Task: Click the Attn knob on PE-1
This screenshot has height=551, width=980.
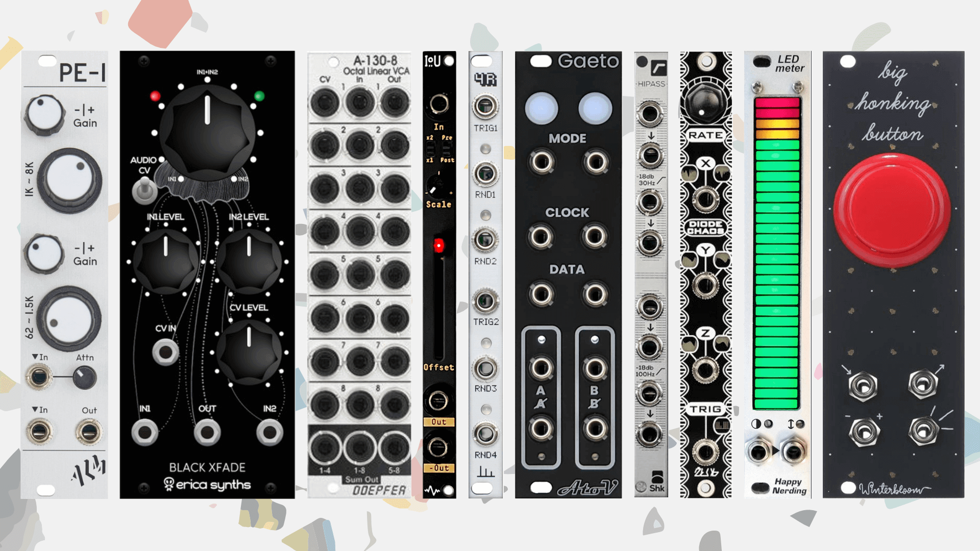Action: (84, 378)
